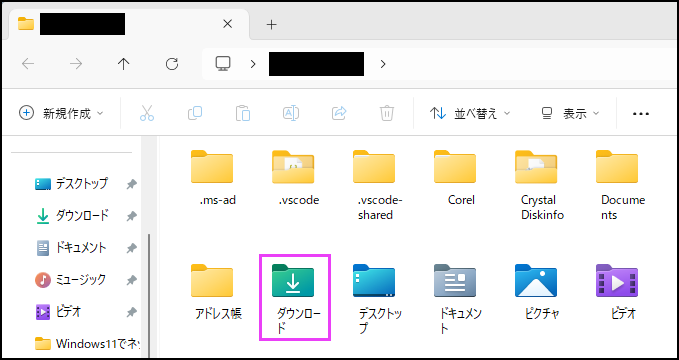Click the Rename icon in toolbar
This screenshot has height=360, width=679.
click(291, 114)
